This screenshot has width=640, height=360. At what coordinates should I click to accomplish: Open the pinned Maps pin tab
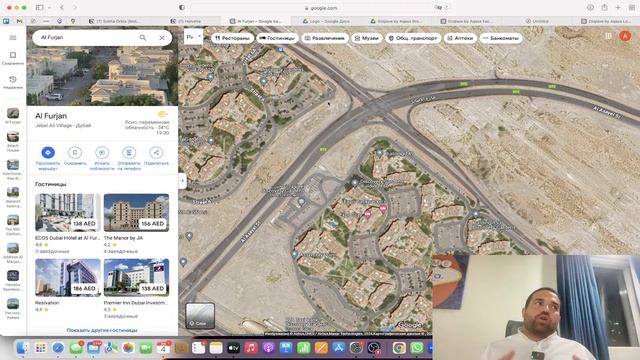[73, 21]
